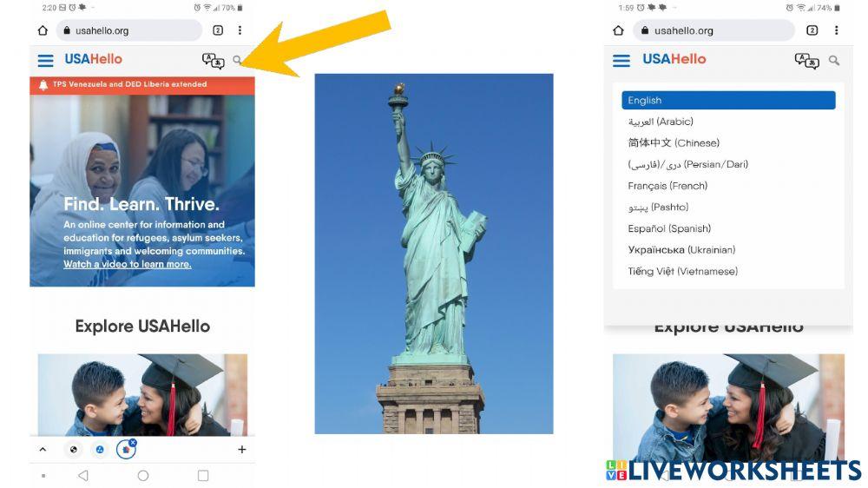Open TPS Venezuela and DED Liberia banner
The height and width of the screenshot is (488, 868).
tap(142, 85)
